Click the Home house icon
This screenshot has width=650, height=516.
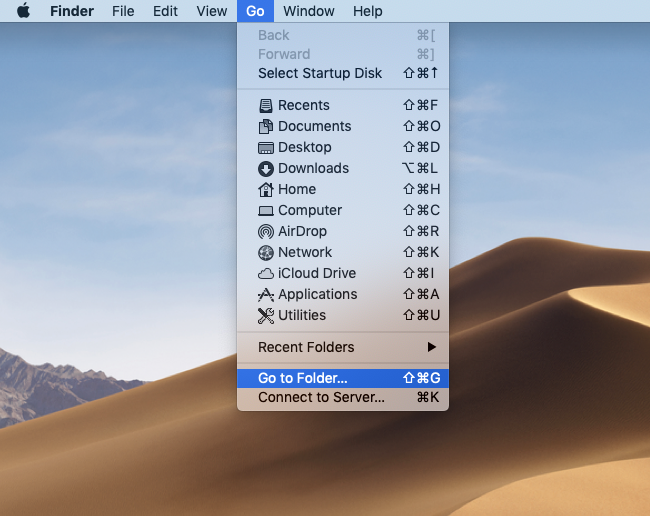tap(266, 189)
